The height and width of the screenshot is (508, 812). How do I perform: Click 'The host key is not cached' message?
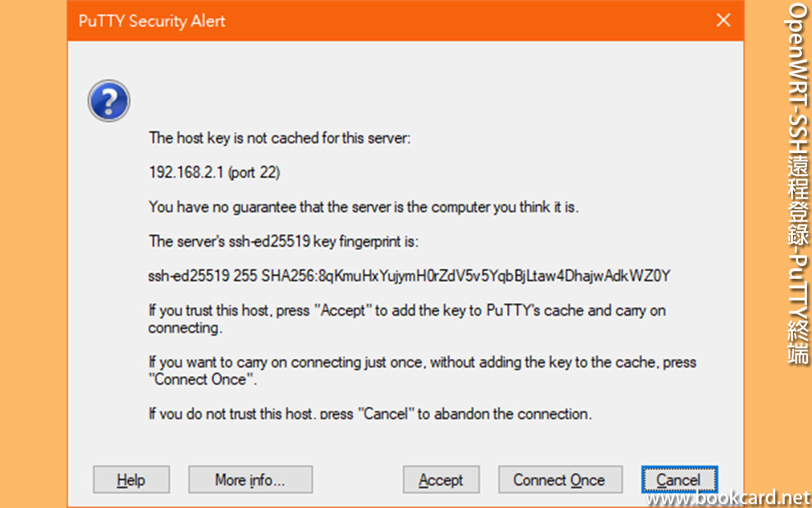(x=280, y=138)
